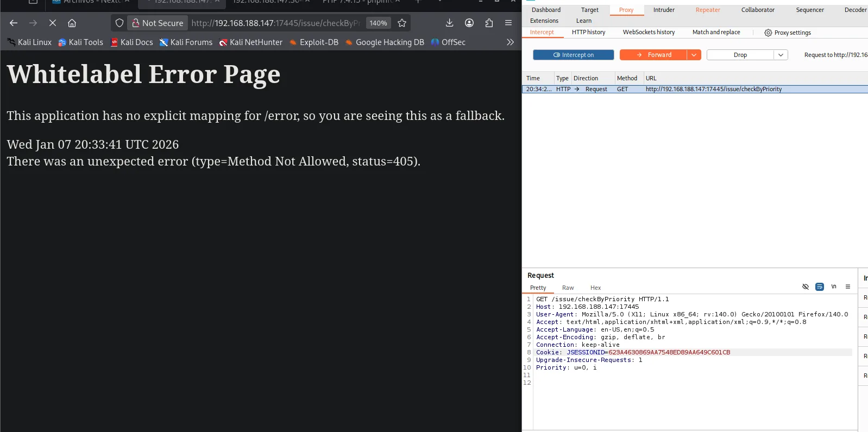868x432 pixels.
Task: Open the Firefox hamburger application menu
Action: coord(508,23)
